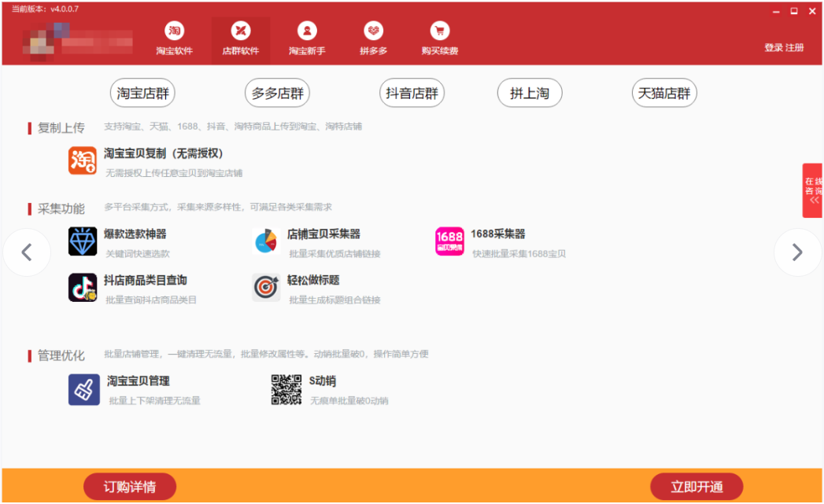
Task: Click the 批量上下架清理无流量 description text
Action: pyautogui.click(x=154, y=401)
